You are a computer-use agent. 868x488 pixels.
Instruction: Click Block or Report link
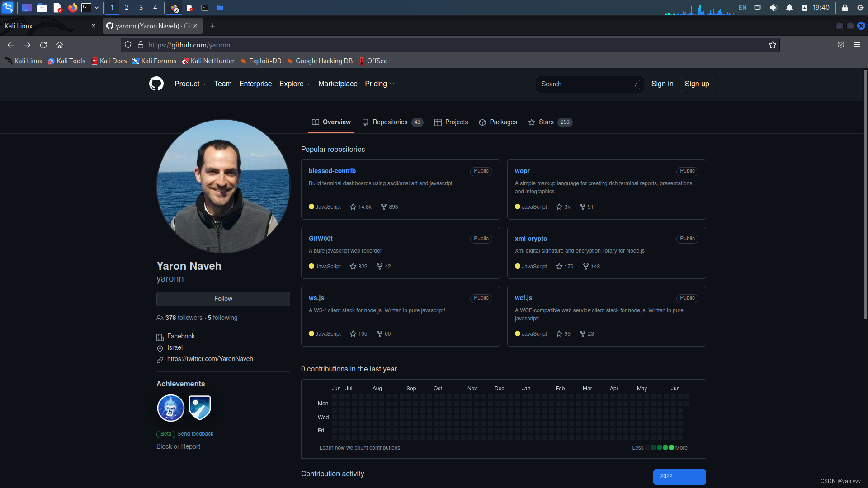[x=178, y=446]
